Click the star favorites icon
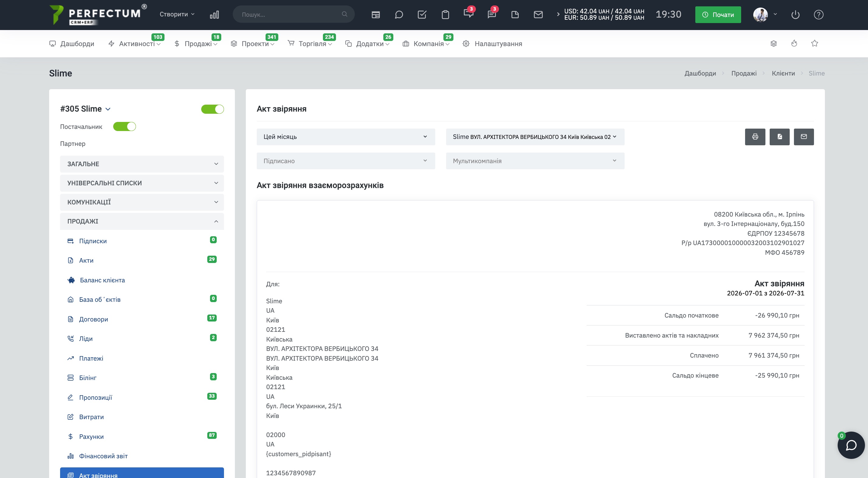 tap(814, 43)
